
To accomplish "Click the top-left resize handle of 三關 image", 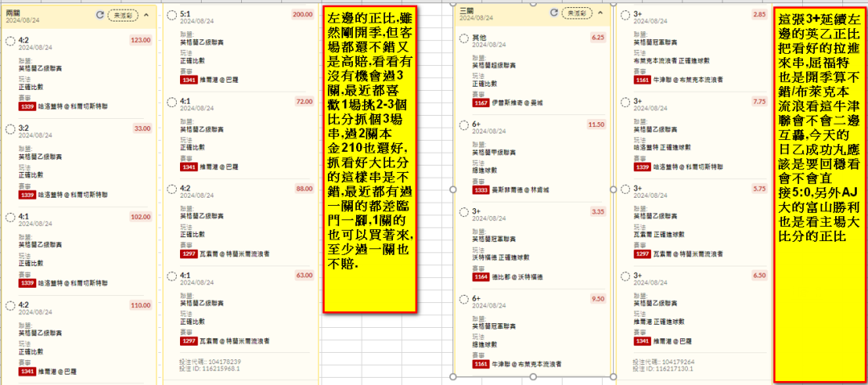I will tap(454, 4).
